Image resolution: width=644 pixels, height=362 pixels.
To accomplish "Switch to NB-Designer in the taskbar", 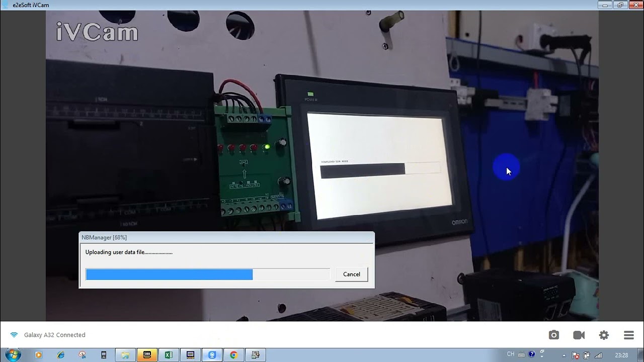I will [190, 355].
